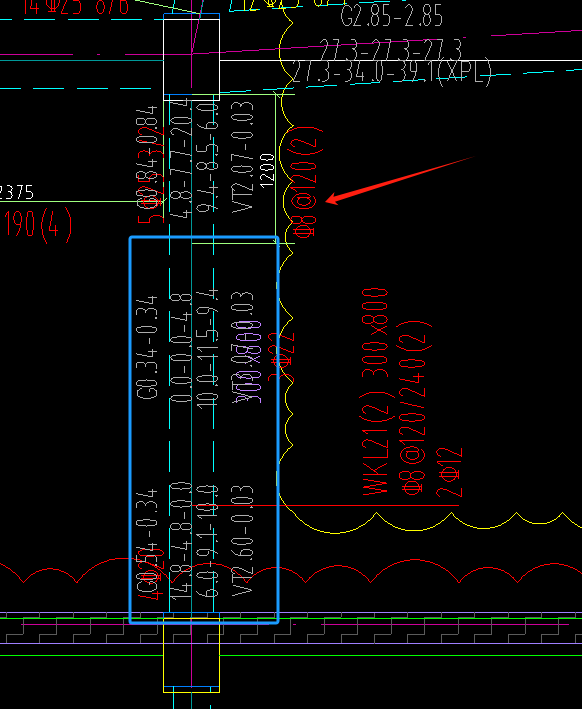582x709 pixels.
Task: Select the yellow column rectangle outline
Action: pos(191,655)
